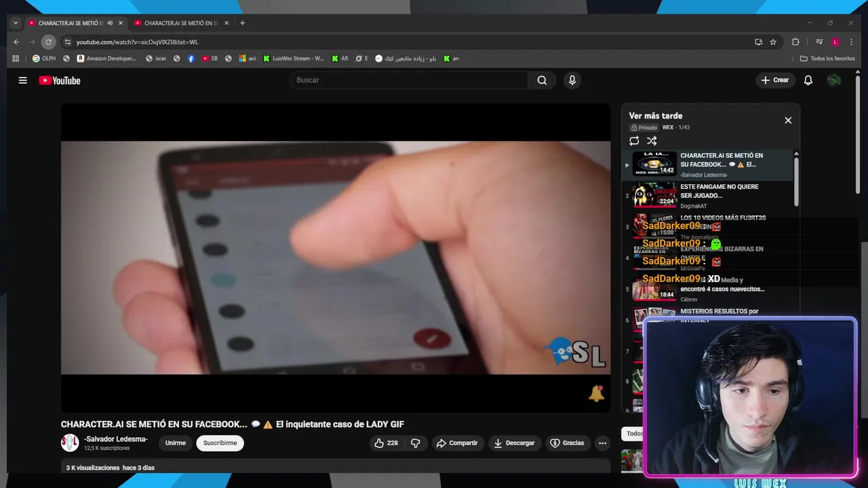Viewport: 868px width, 488px height.
Task: Click the Compartir share button
Action: [x=457, y=443]
